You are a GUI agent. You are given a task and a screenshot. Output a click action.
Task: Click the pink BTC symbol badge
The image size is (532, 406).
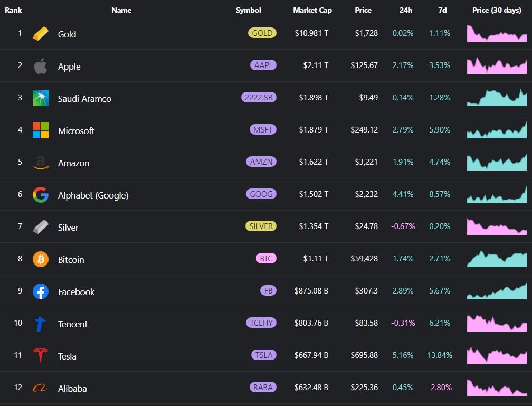tap(266, 259)
